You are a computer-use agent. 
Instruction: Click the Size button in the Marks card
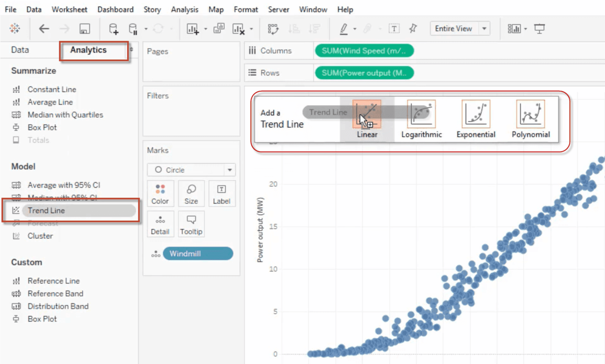click(191, 194)
